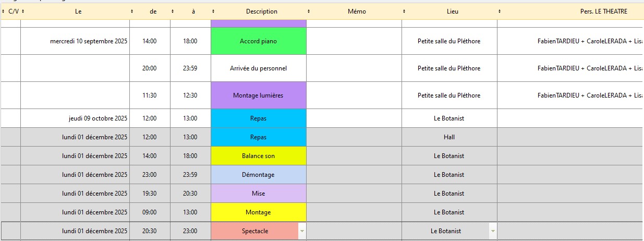Click sort arrows left of C/V header
The image size is (644, 241).
coord(4,11)
